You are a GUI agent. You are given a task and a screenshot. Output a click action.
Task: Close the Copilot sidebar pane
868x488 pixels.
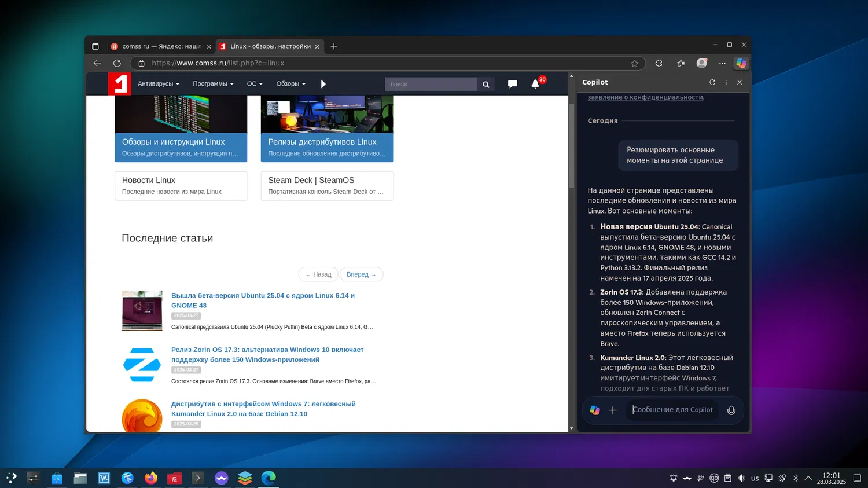(x=740, y=82)
